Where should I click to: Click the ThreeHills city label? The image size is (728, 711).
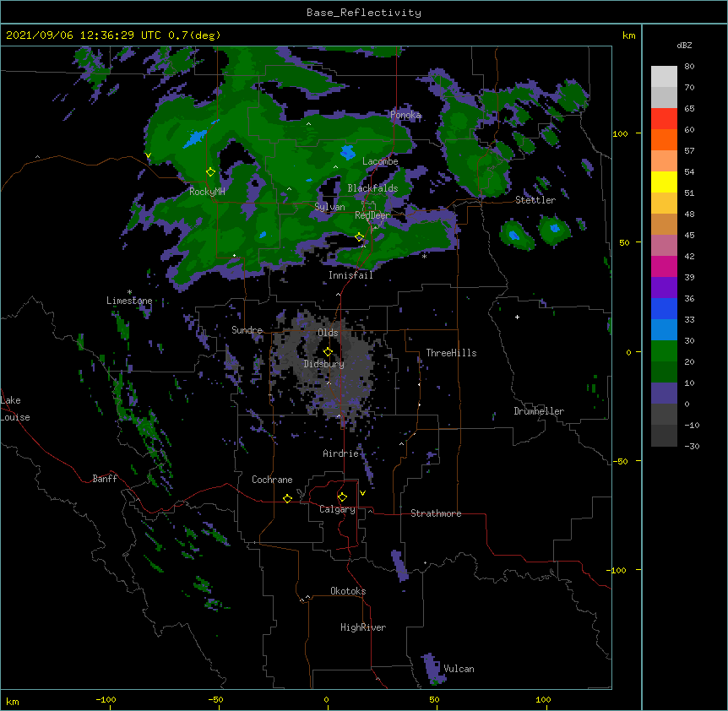pyautogui.click(x=451, y=353)
